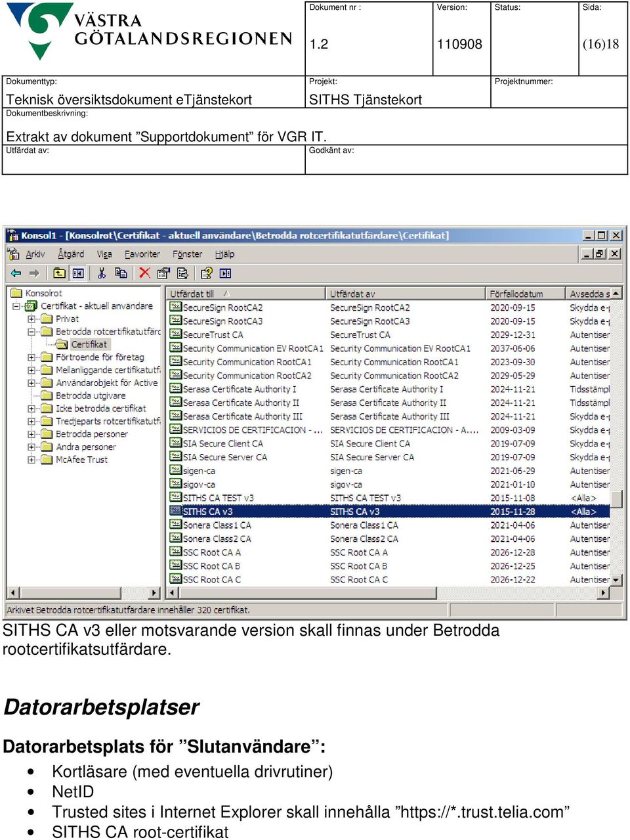The width and height of the screenshot is (630, 840).
Task: Collapse 'Certifikat - aktuell användare' node
Action: tap(16, 306)
